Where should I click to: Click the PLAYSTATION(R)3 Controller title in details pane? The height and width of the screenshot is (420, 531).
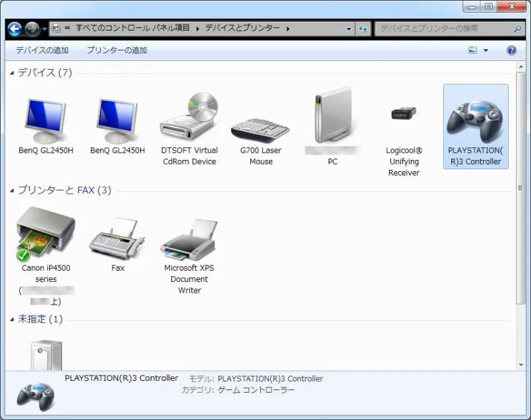[x=121, y=378]
